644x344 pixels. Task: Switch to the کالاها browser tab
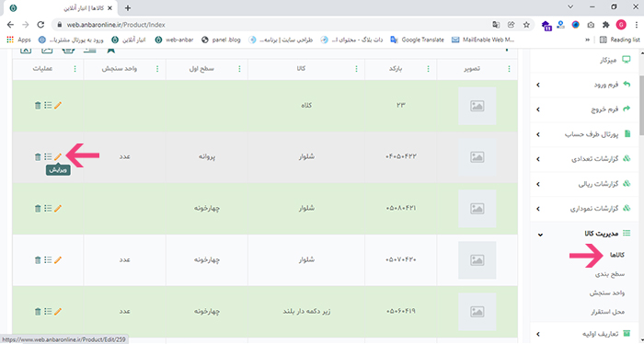62,8
